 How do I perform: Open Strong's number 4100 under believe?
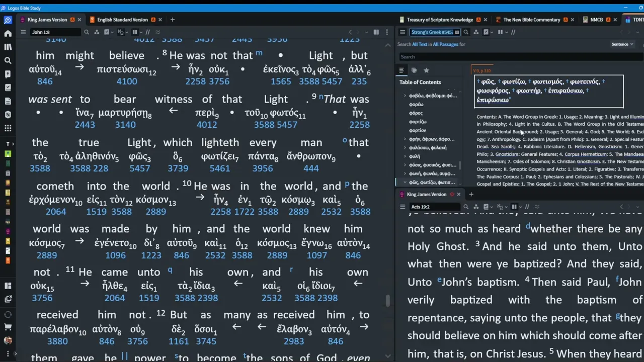coord(126,81)
